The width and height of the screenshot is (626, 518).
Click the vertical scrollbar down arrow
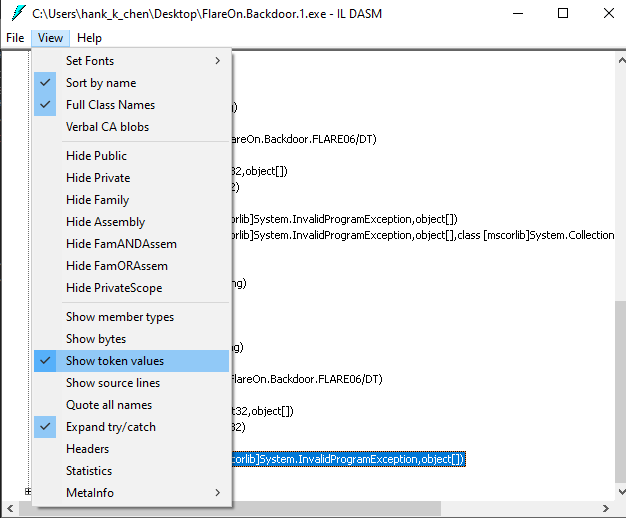(621, 492)
